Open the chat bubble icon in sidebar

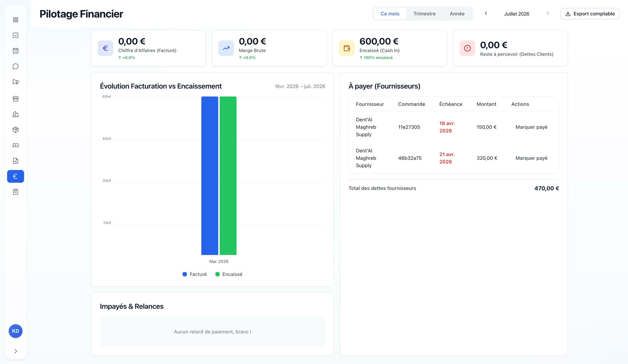15,67
